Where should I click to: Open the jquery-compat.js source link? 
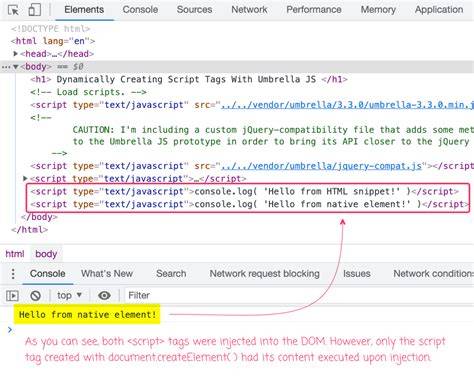pos(321,166)
